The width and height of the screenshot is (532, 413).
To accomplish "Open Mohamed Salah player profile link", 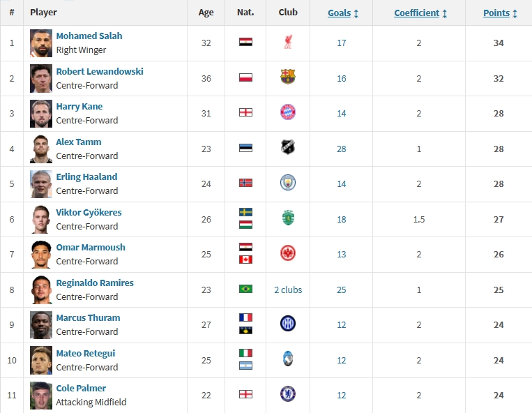I will pos(89,36).
